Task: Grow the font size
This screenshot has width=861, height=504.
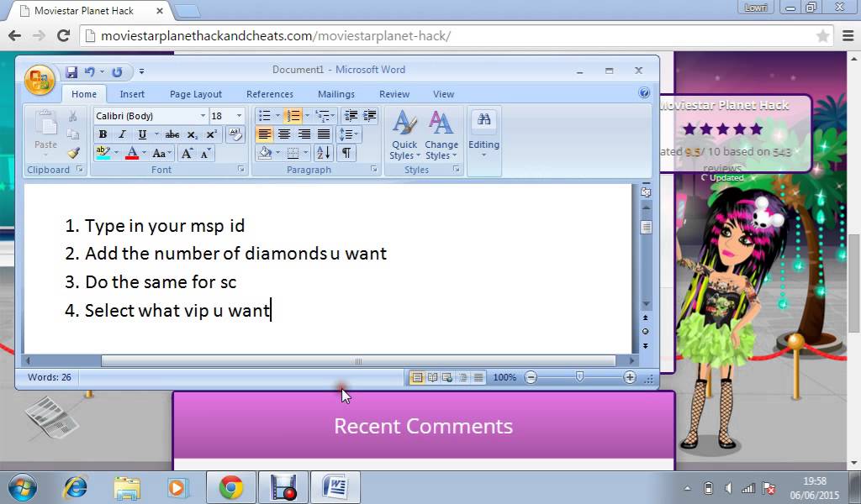Action: pyautogui.click(x=187, y=154)
